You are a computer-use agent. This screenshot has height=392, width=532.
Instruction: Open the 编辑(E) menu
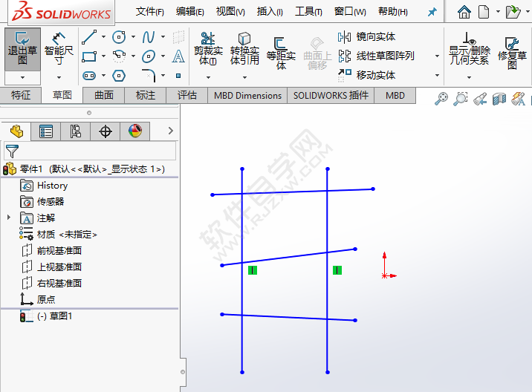[190, 12]
